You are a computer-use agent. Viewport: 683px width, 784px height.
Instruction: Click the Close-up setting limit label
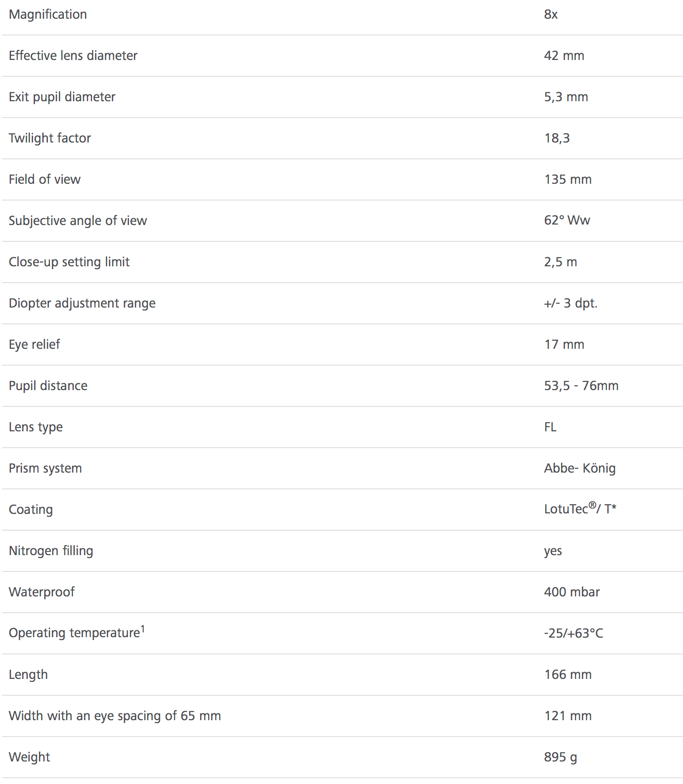[69, 262]
